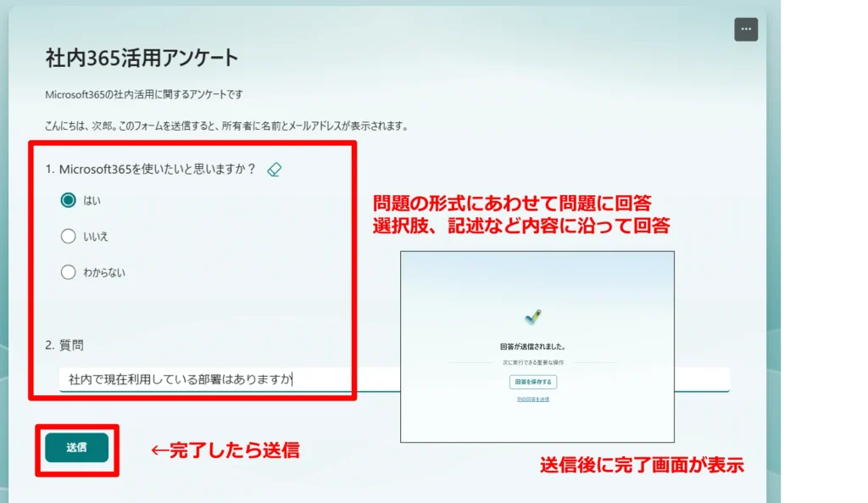Viewport: 868px width, 503px height.
Task: Click the 回答を保存する button in completion preview
Action: click(x=533, y=382)
